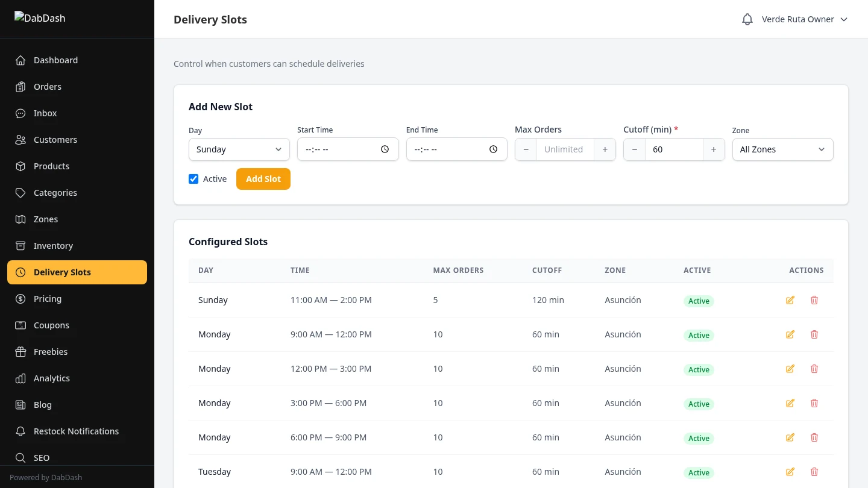This screenshot has height=488, width=868.
Task: Uncheck the Active checkbox in Add New Slot
Action: pyautogui.click(x=193, y=178)
